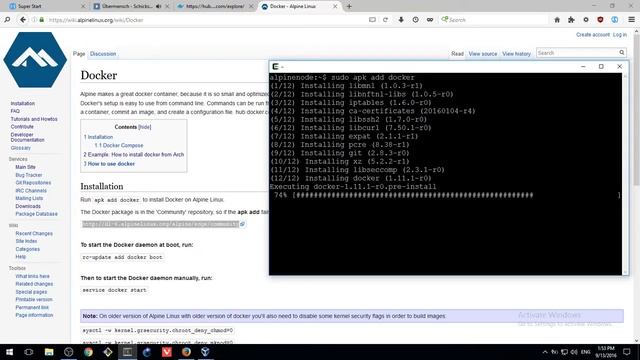This screenshot has height=360, width=640.
Task: Click the red shield extension icon
Action: [x=600, y=20]
